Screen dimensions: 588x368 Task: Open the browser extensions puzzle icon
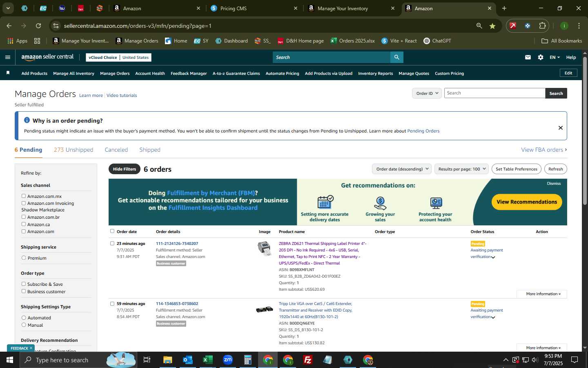(x=542, y=26)
